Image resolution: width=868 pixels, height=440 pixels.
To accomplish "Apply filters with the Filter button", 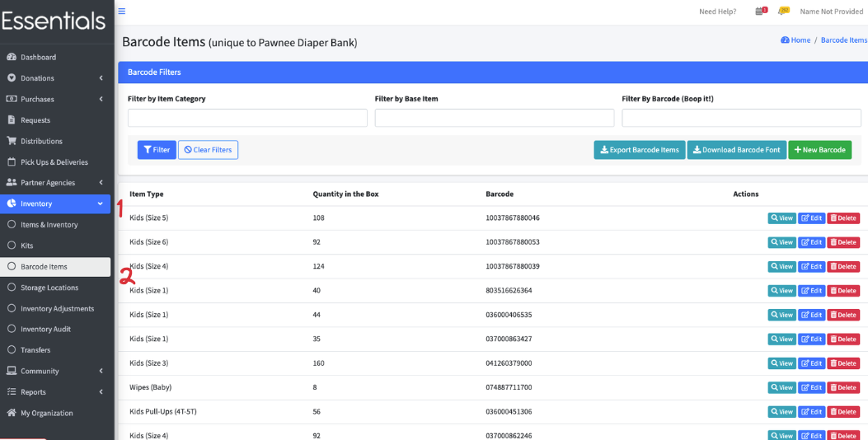I will (157, 150).
